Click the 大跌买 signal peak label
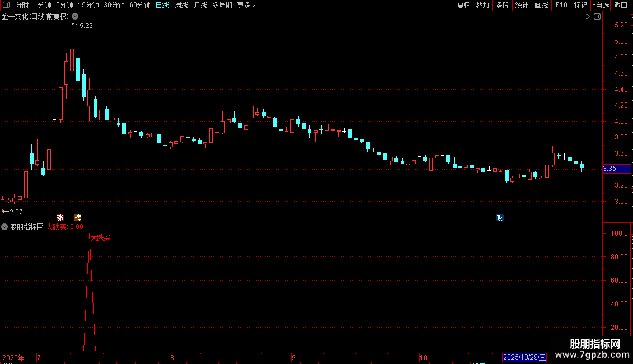Image resolution: width=633 pixels, height=364 pixels. (100, 238)
